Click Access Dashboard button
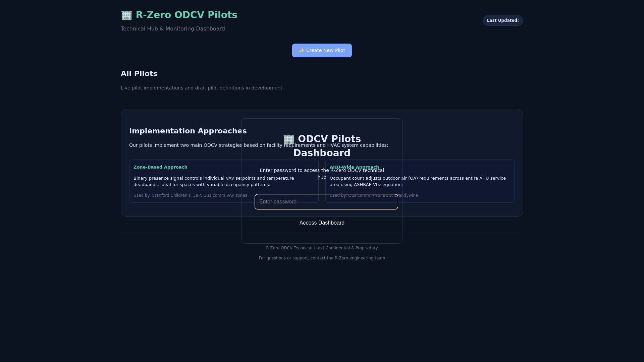The image size is (644, 362). 322,223
